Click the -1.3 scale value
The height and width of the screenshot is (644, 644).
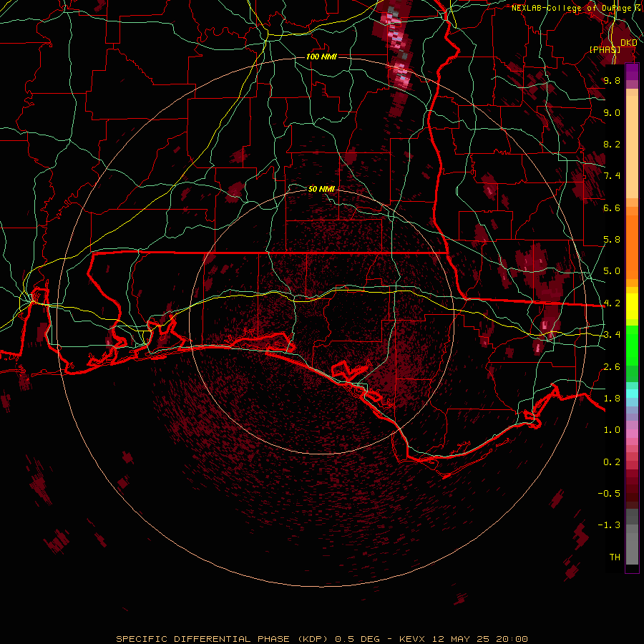(x=609, y=525)
